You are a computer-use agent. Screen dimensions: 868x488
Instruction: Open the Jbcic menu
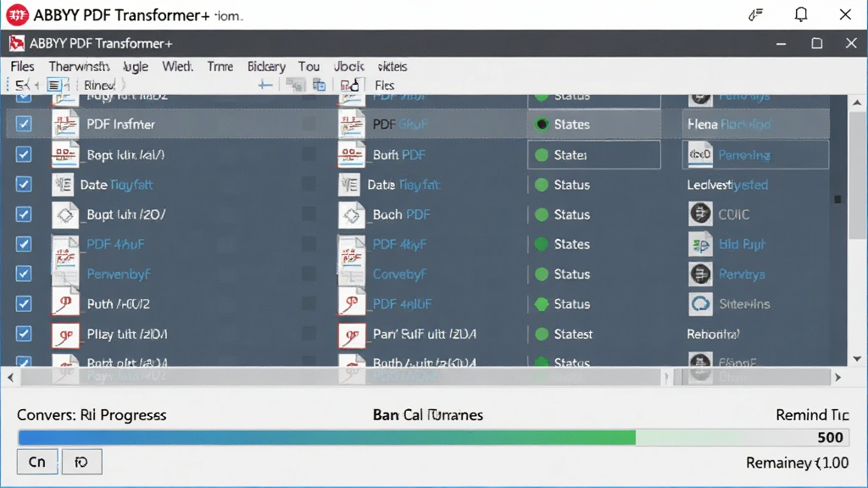pyautogui.click(x=348, y=66)
